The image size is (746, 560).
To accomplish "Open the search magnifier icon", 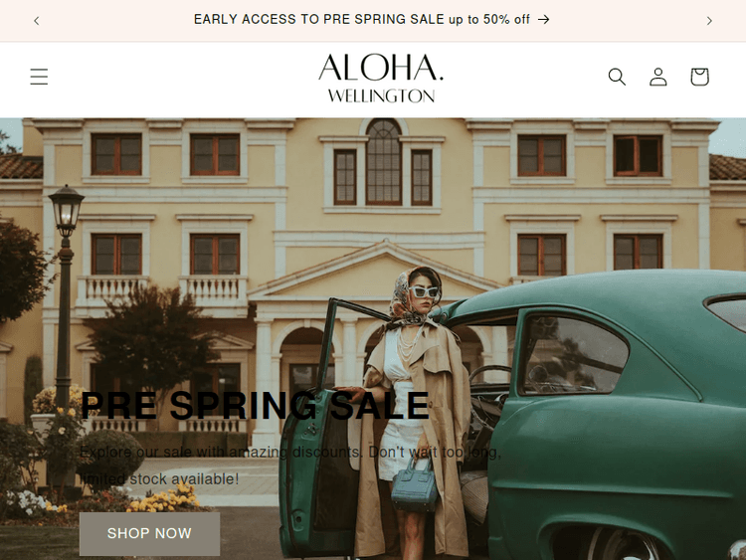I will [x=617, y=77].
